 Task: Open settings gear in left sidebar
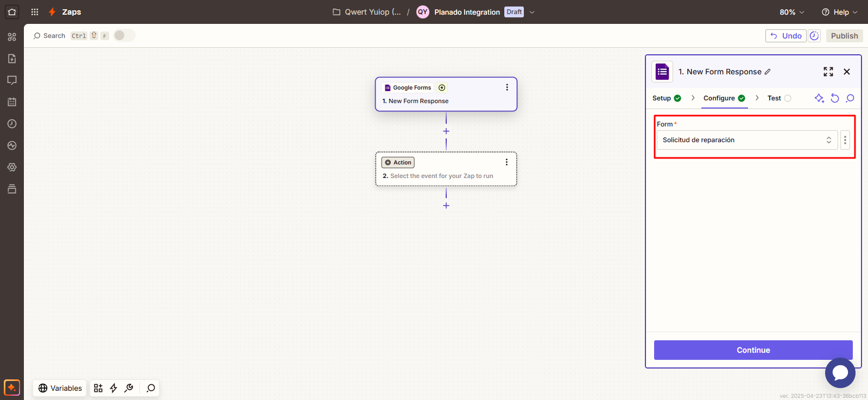tap(12, 167)
